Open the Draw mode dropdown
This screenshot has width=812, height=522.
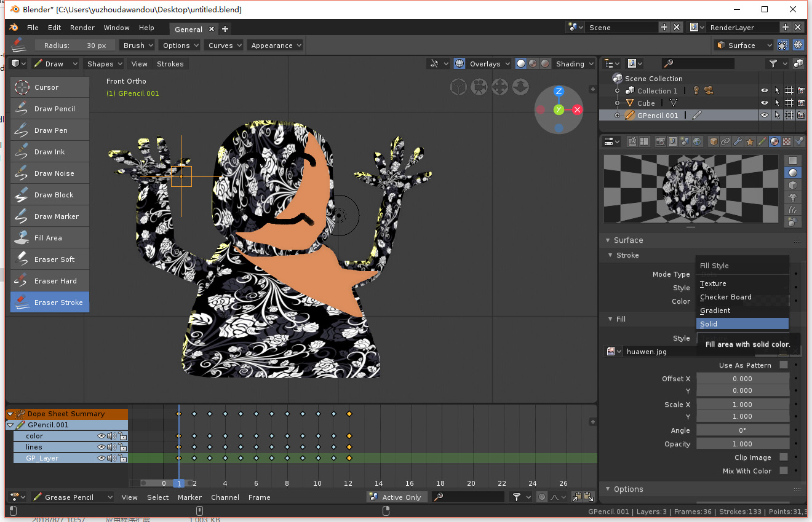(x=55, y=64)
